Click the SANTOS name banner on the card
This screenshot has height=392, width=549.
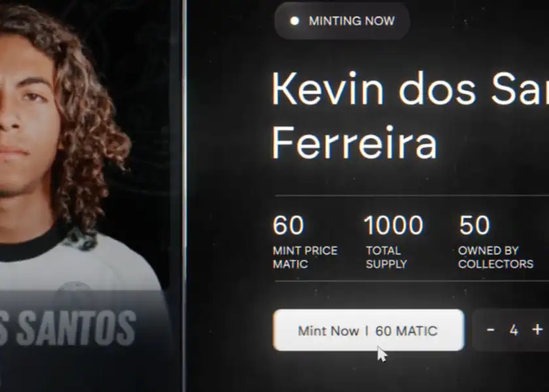pos(67,327)
